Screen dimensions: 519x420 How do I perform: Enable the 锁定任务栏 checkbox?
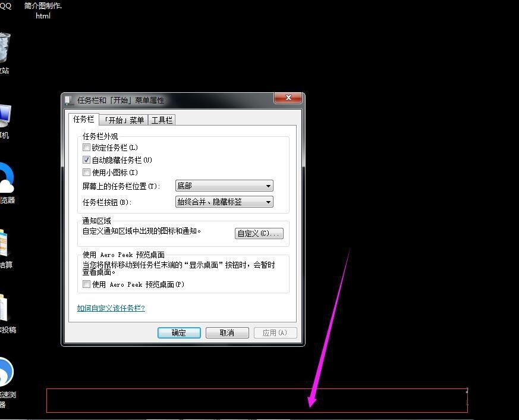86,148
